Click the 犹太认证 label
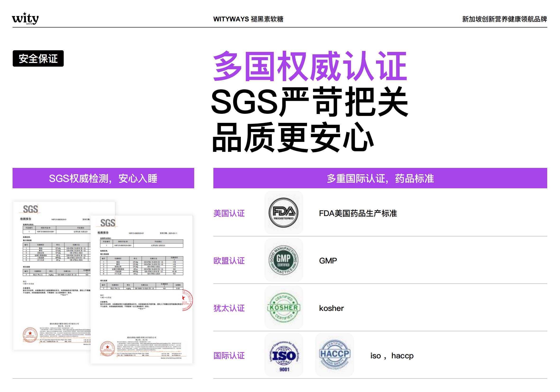This screenshot has height=392, width=560. (x=229, y=308)
